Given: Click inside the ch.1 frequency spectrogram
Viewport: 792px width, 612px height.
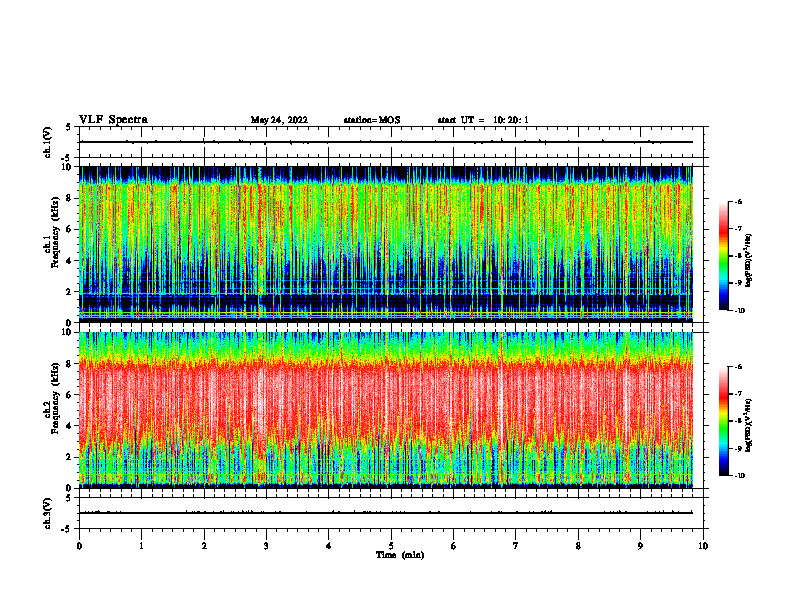Looking at the screenshot, I should pos(385,244).
